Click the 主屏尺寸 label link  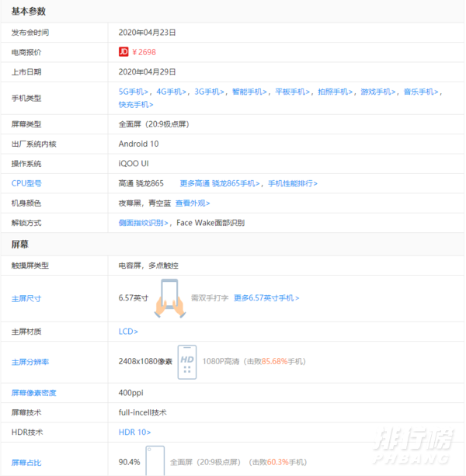26,299
